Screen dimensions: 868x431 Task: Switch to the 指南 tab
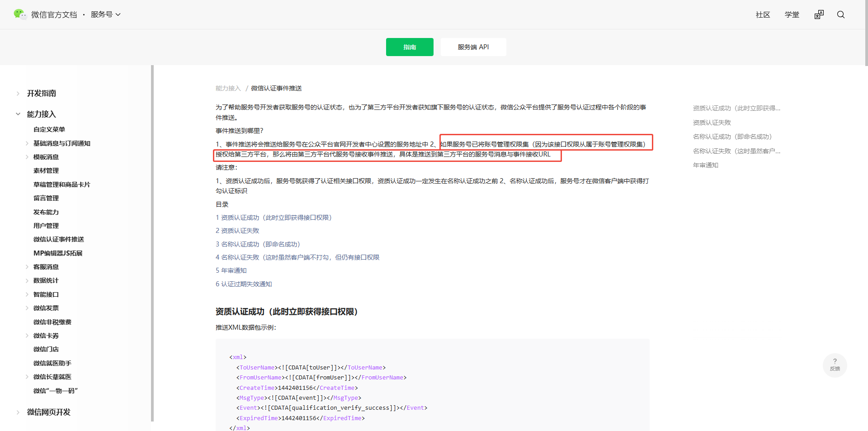[410, 47]
